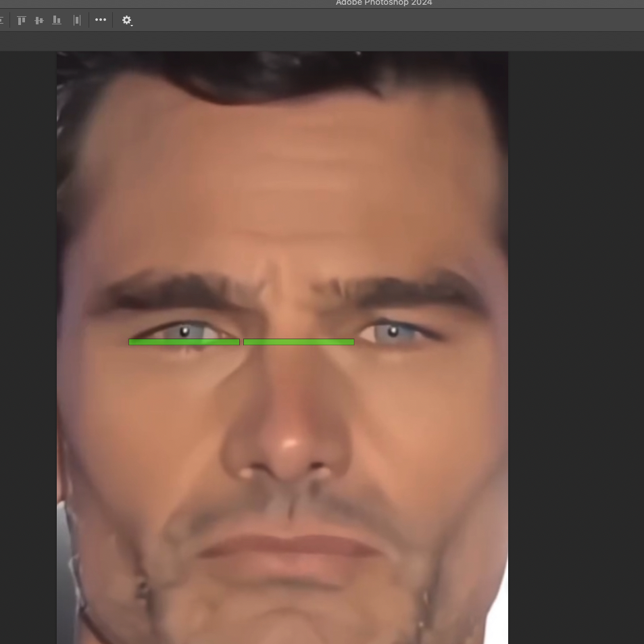
Task: Select Align vertical centers icon
Action: (39, 20)
